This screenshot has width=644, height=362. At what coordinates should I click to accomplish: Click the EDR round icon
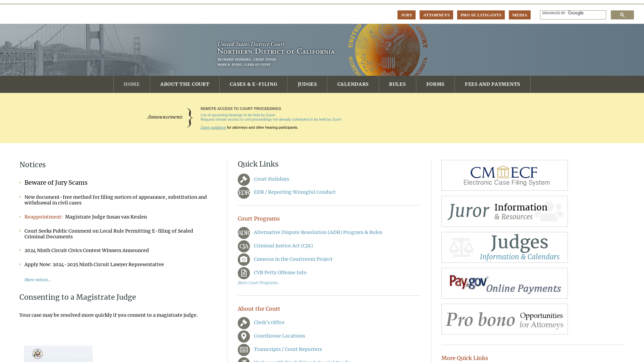click(244, 193)
